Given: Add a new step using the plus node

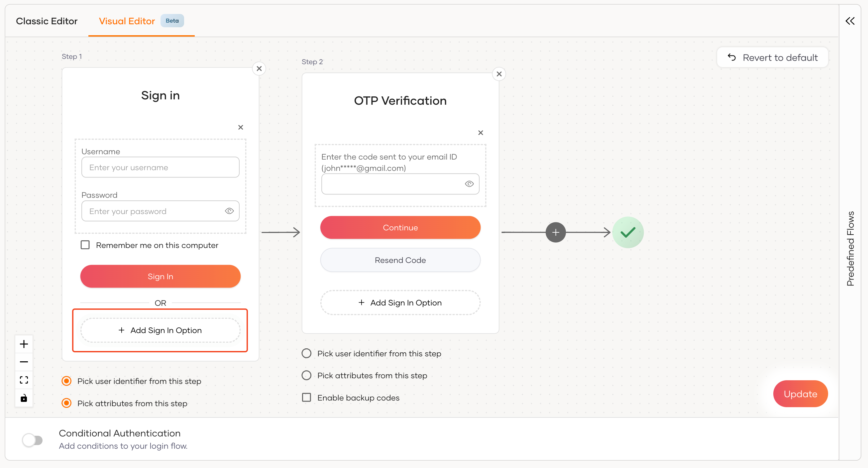Looking at the screenshot, I should 556,232.
